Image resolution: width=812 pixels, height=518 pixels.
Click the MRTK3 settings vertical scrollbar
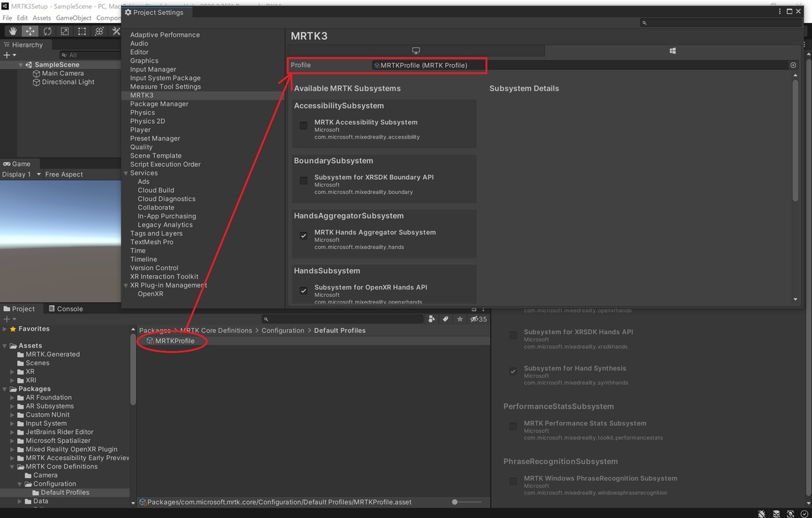[796, 141]
